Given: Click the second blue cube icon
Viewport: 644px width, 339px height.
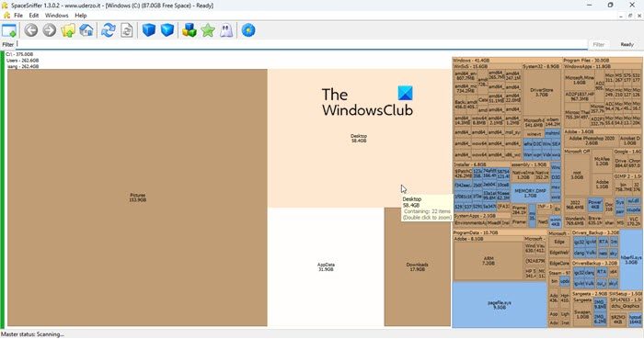Looking at the screenshot, I should (167, 30).
